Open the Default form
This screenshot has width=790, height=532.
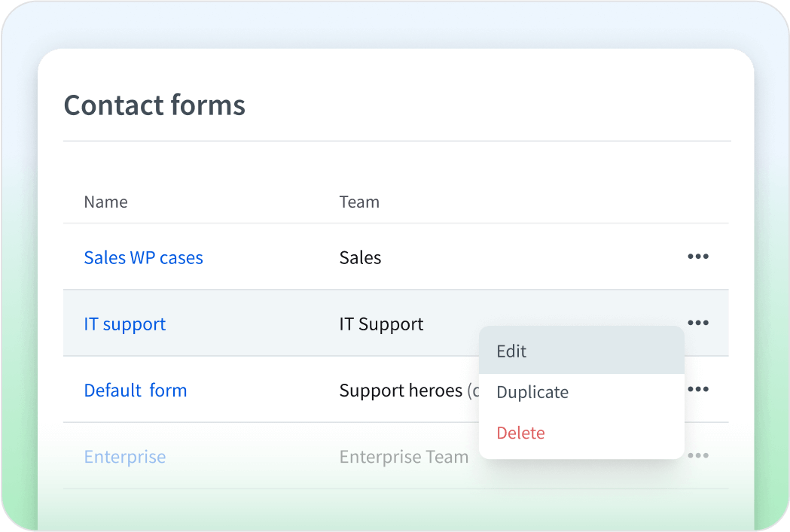(136, 390)
